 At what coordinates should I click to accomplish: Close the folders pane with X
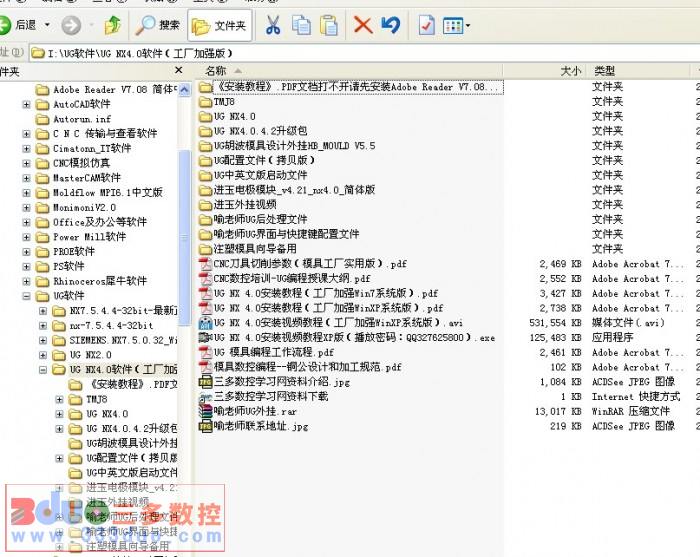click(x=179, y=70)
